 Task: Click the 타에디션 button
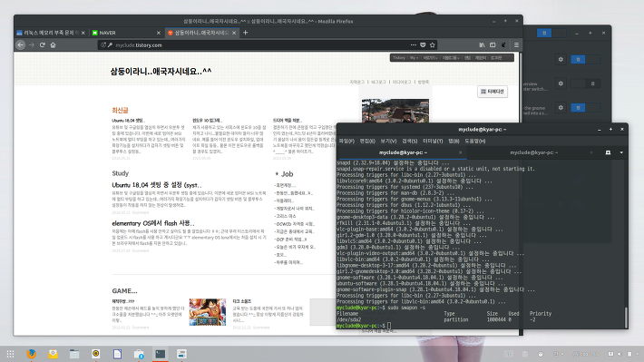pyautogui.click(x=493, y=92)
